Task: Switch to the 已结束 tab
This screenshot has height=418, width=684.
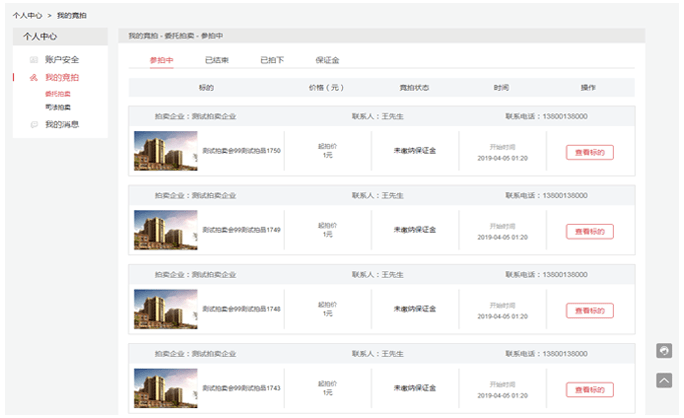Action: tap(217, 60)
